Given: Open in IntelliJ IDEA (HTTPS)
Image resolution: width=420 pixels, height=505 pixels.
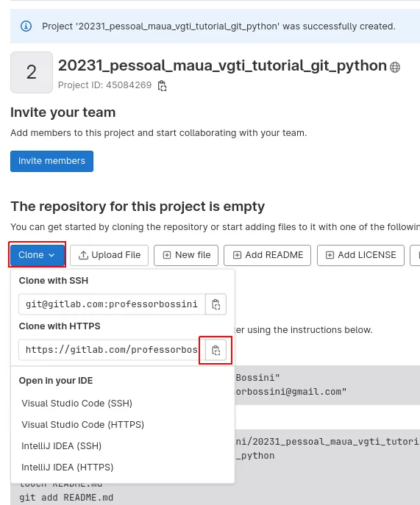Looking at the screenshot, I should [x=68, y=467].
